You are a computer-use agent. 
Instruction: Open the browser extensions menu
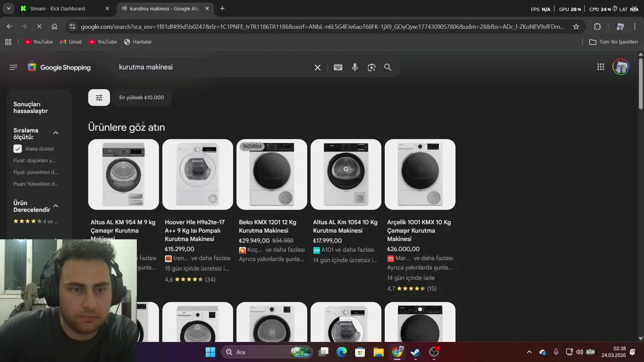[597, 27]
